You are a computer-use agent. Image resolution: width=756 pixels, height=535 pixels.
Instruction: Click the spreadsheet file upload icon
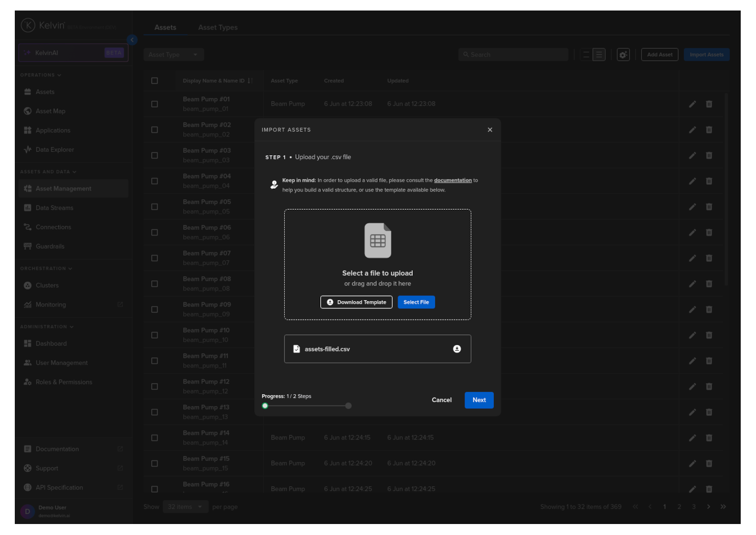click(378, 241)
